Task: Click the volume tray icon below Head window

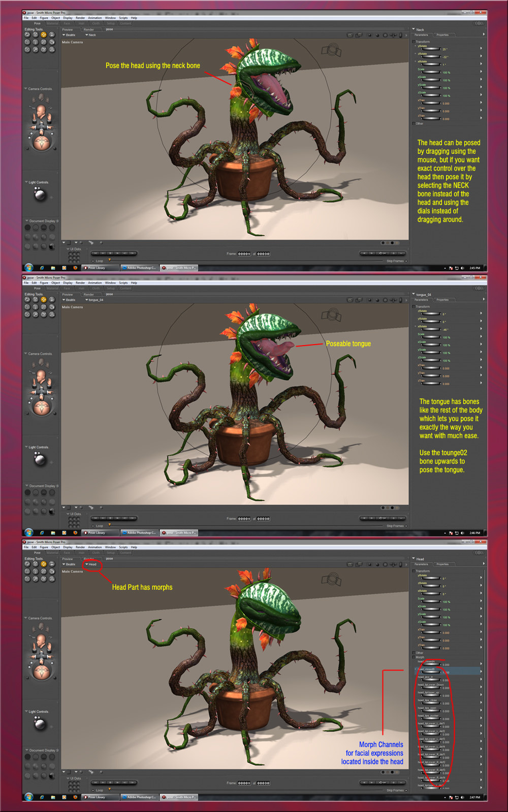Action: (462, 797)
